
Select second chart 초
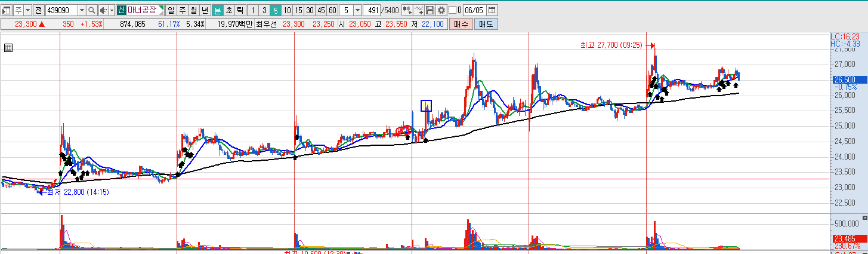pyautogui.click(x=229, y=10)
